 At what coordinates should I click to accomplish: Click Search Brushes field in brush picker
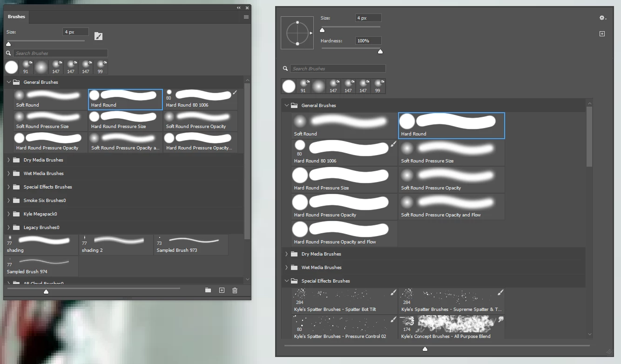pyautogui.click(x=338, y=68)
